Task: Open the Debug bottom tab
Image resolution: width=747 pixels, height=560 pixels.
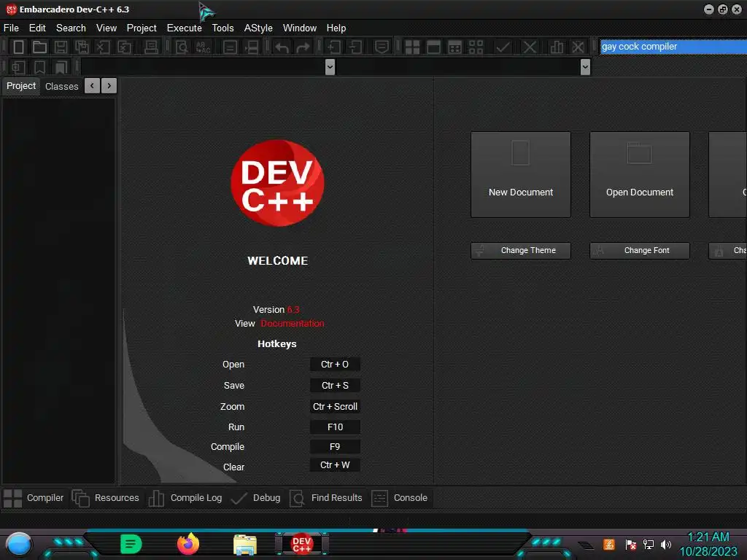Action: coord(256,498)
